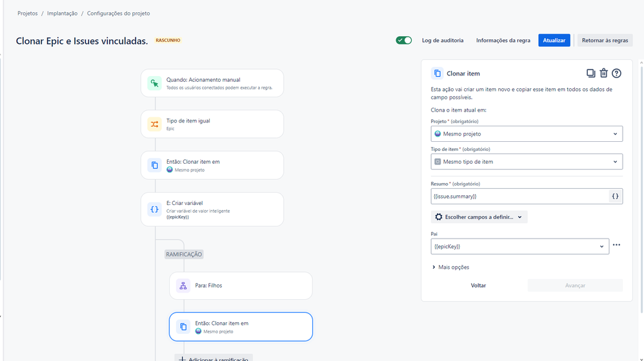This screenshot has width=644, height=361.
Task: Expand Mais opções section
Action: pyautogui.click(x=450, y=267)
